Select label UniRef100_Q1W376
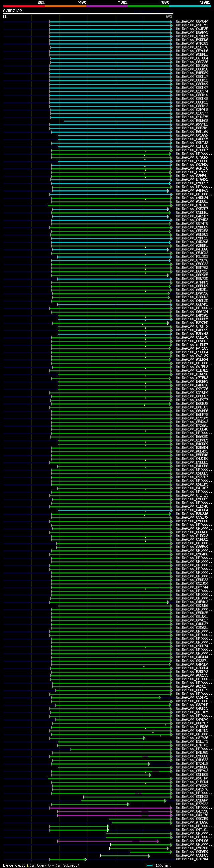Viewport: 214px width, 868px height. [192, 47]
